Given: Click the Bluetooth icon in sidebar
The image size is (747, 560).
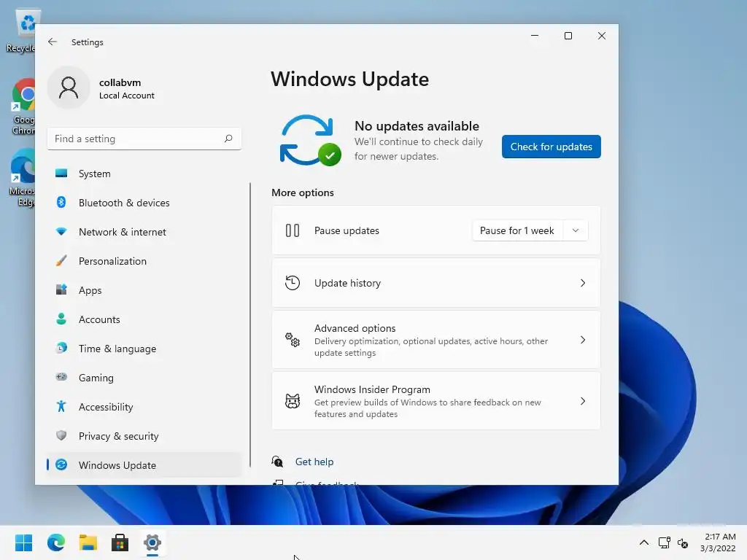Looking at the screenshot, I should click(x=61, y=203).
